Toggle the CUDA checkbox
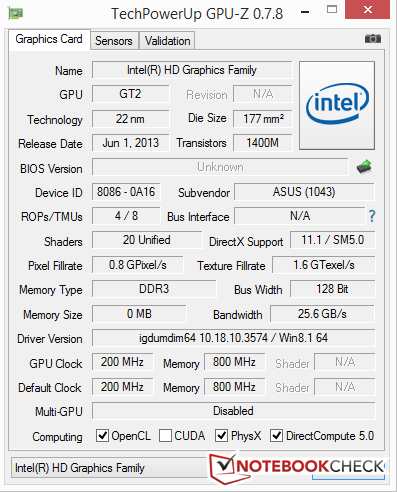The width and height of the screenshot is (397, 492). (165, 436)
